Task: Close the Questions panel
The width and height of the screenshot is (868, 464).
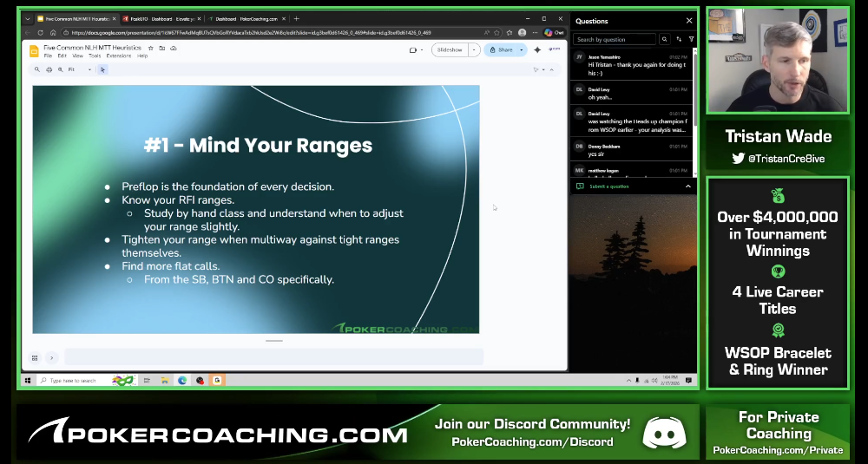Action: 689,21
